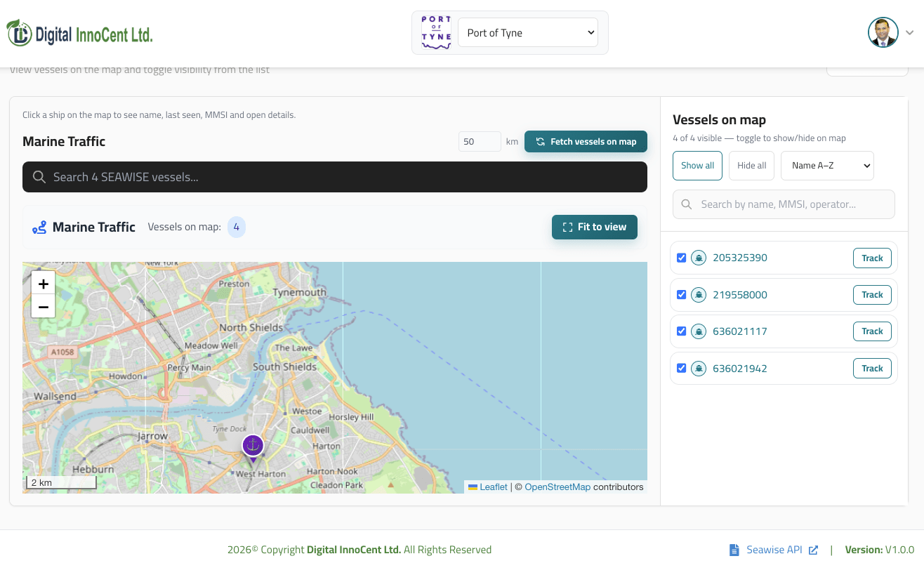Focus the Search SEAWISE vessels field
The image size is (924, 568).
tap(335, 177)
